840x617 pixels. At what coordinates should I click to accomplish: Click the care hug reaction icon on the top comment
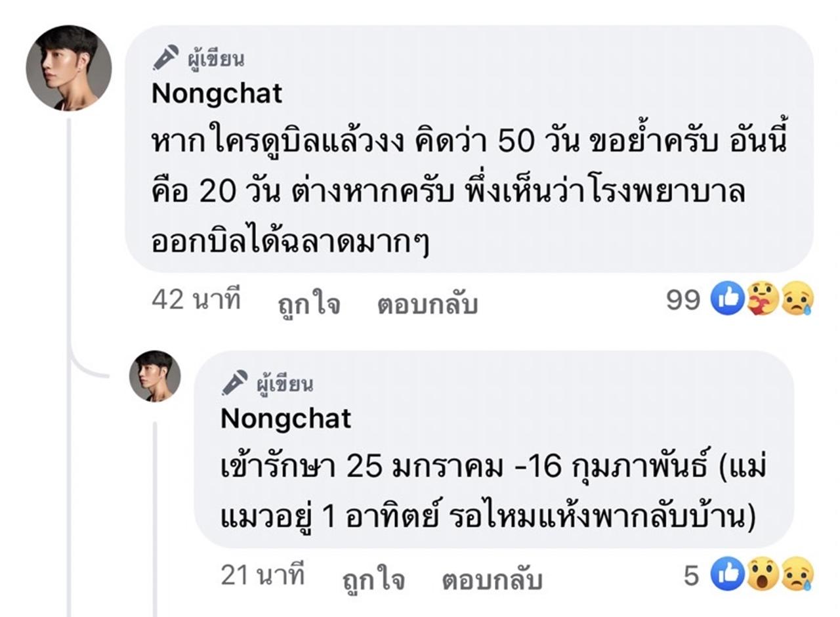763,300
